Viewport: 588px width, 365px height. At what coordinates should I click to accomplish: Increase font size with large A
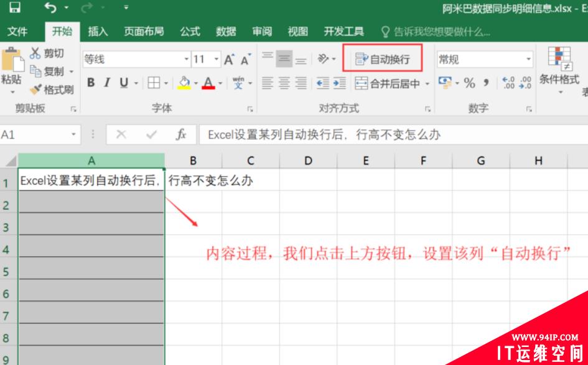[229, 59]
